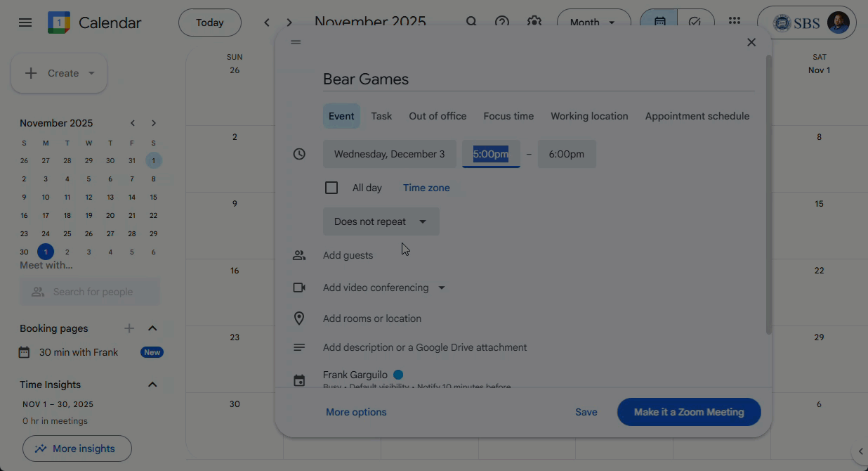This screenshot has width=868, height=471.
Task: Collapse the Time Insights section
Action: (152, 385)
